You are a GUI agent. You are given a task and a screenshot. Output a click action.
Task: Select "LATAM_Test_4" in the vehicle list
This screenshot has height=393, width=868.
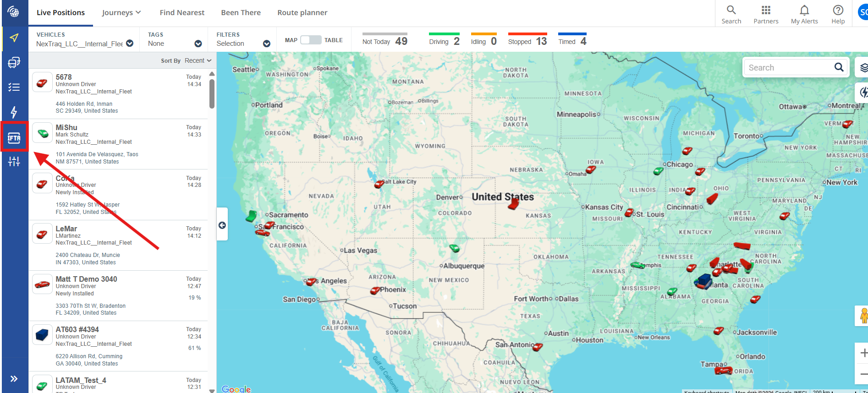point(81,380)
